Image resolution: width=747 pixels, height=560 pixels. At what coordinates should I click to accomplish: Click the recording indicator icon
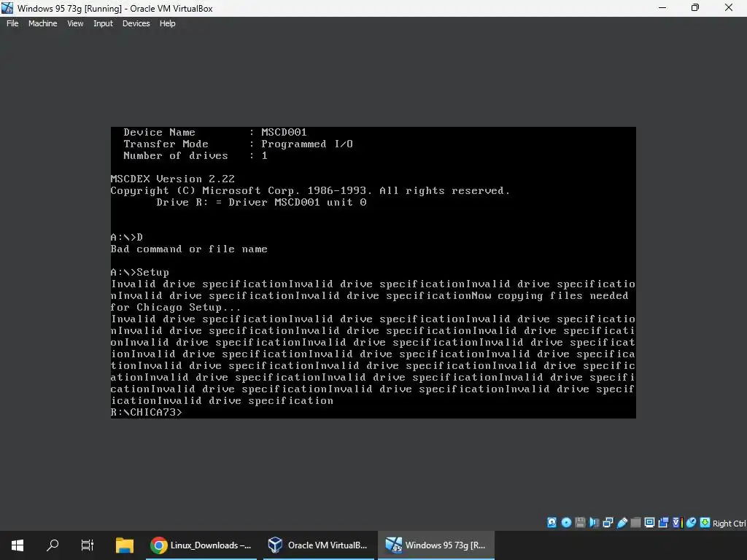[x=663, y=522]
